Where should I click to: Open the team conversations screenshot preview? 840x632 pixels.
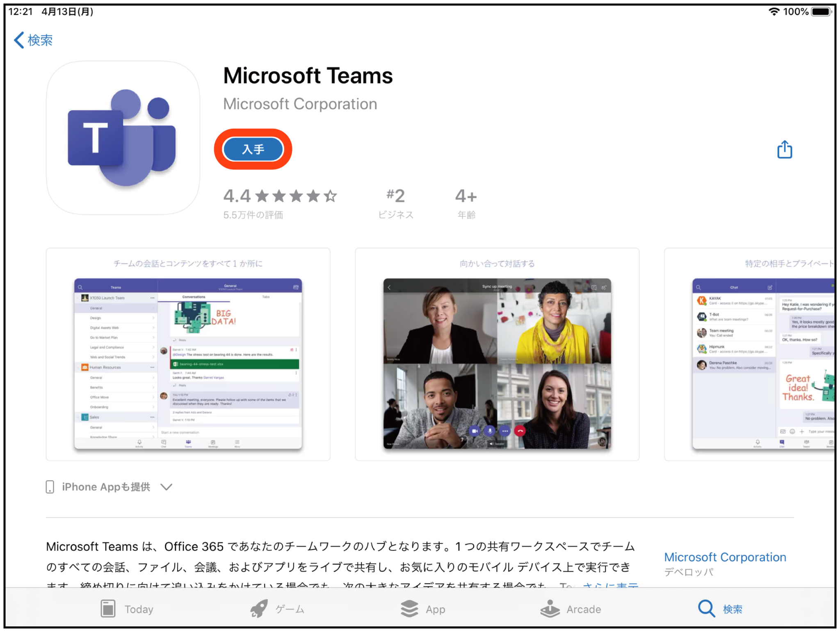(188, 354)
